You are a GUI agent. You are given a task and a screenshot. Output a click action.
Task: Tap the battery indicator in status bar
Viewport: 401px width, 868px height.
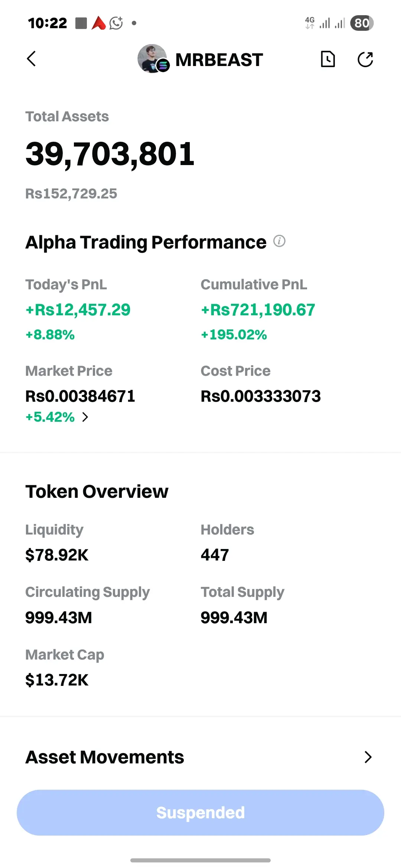362,23
